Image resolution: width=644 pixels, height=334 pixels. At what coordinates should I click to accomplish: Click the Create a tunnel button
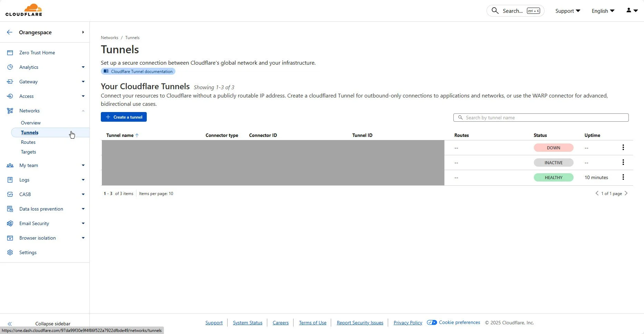click(x=124, y=117)
